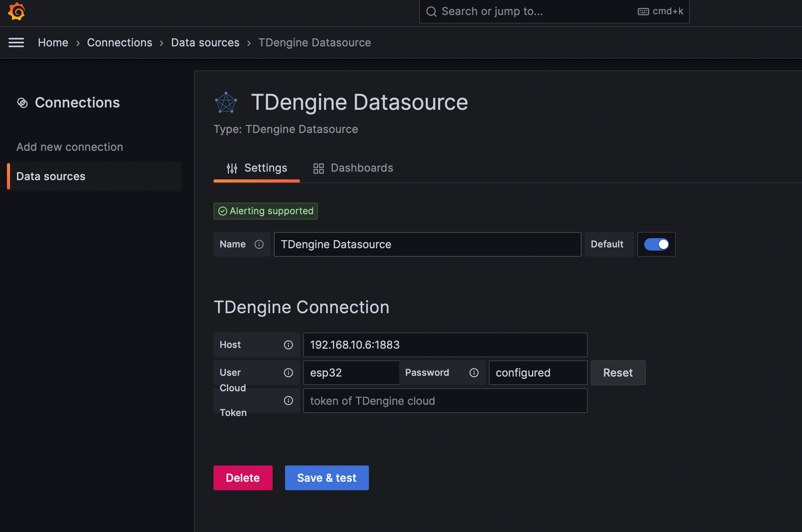
Task: Edit the Host address field
Action: 445,345
